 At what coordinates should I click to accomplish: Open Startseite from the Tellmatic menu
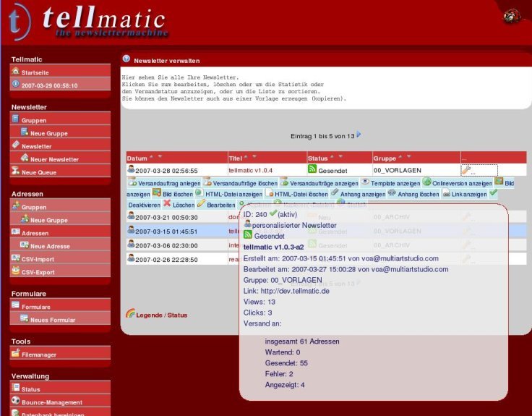click(35, 72)
